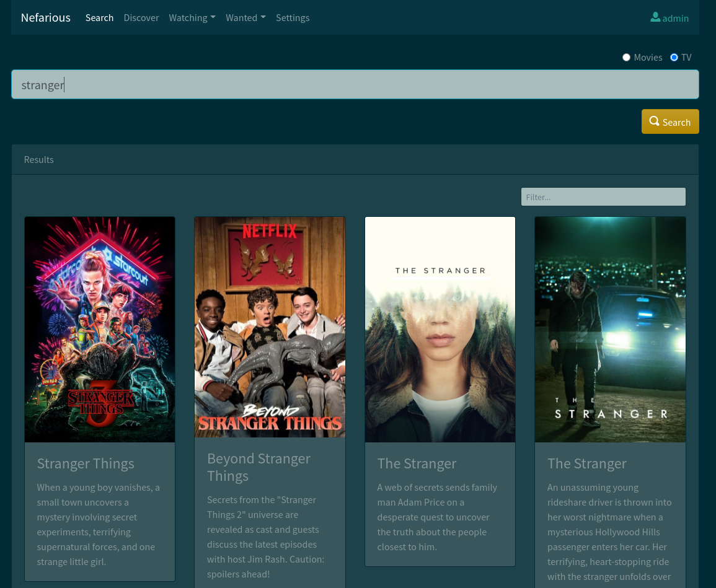The width and height of the screenshot is (716, 588).
Task: Click the 'Secrets from the Stranger Things 2' description
Action: tap(266, 537)
